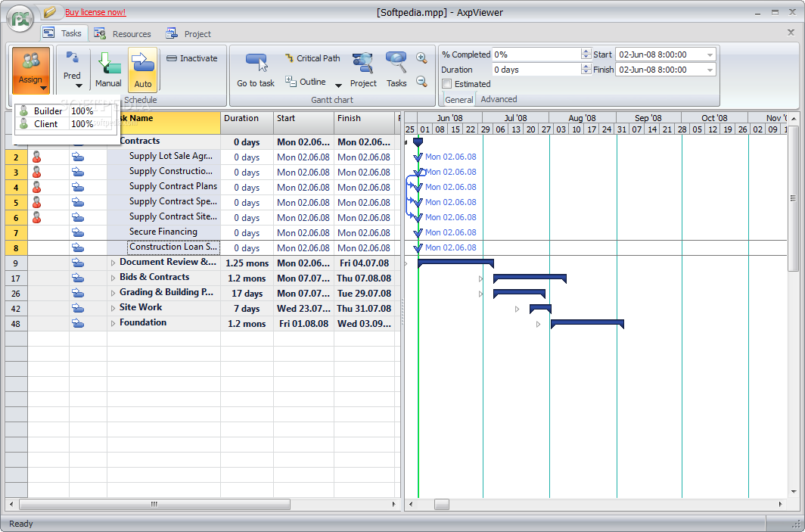Click Gantt chart vertical scrollbar thumb
This screenshot has width=805, height=532.
[x=793, y=198]
